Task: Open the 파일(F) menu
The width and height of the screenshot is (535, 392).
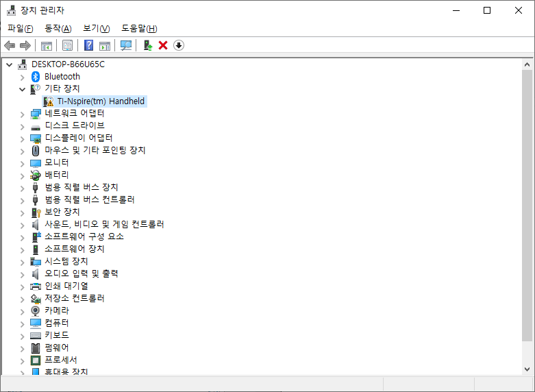Action: pos(21,28)
